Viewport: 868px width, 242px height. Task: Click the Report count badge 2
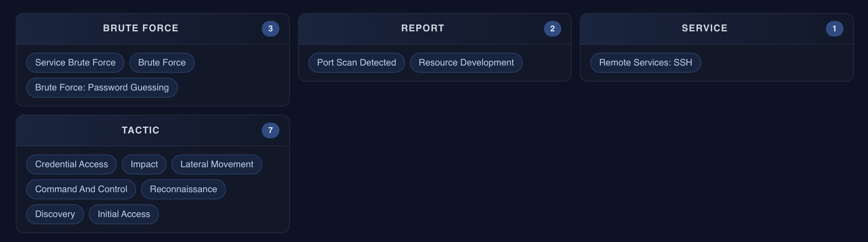click(x=552, y=29)
